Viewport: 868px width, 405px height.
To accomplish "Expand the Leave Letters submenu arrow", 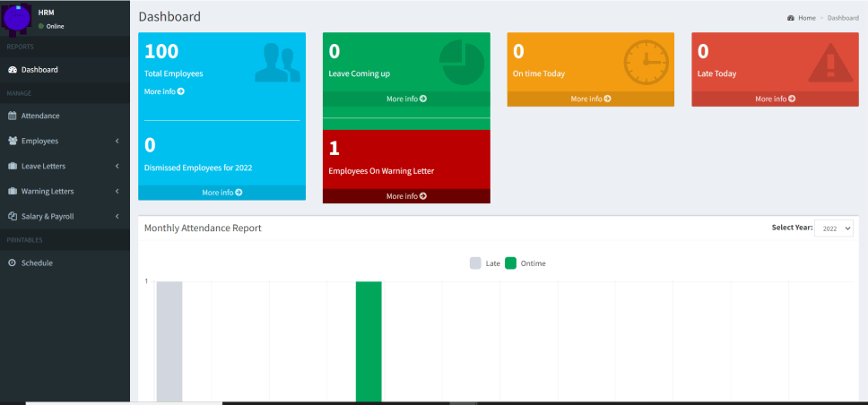I will 117,166.
